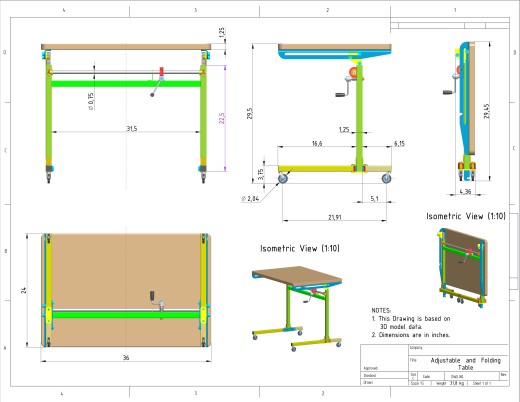This screenshot has width=520, height=402.
Task: Select the 'Dimensions are in inches' note
Action: (x=411, y=335)
